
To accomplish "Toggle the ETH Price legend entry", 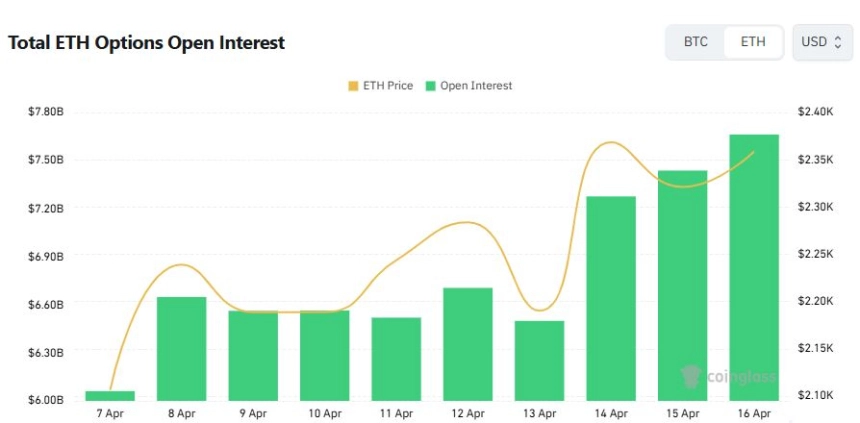I will point(381,86).
